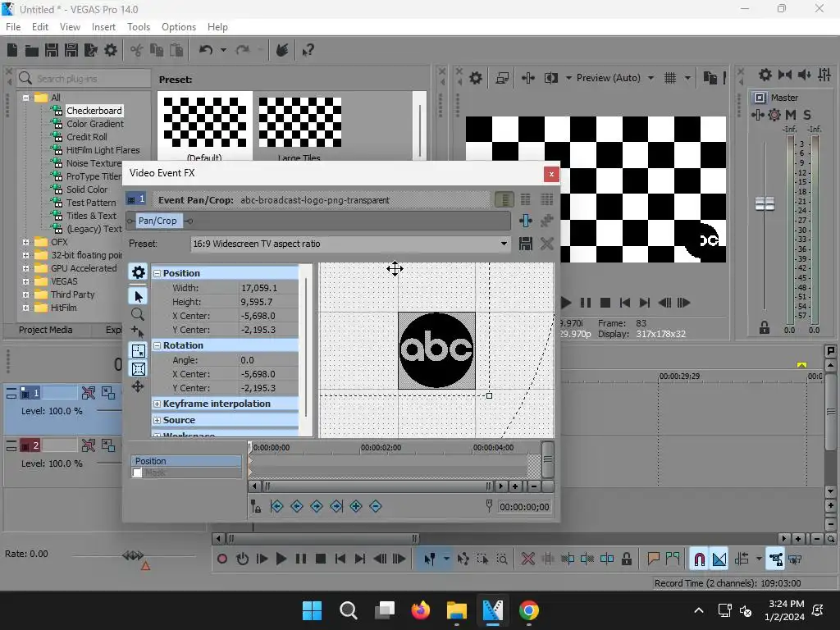Expand the GPU Accelerated folder
840x630 pixels.
[x=25, y=268]
